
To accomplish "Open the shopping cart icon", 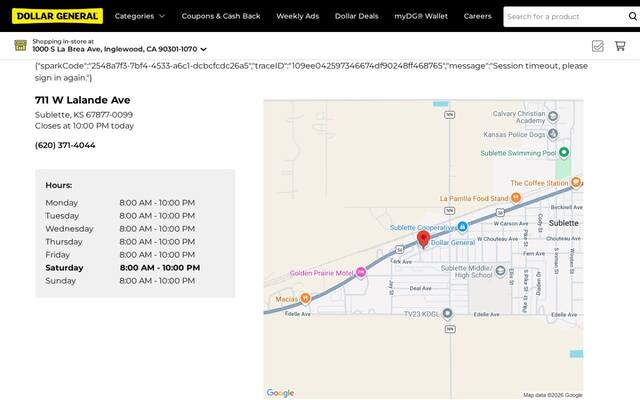I will 620,46.
